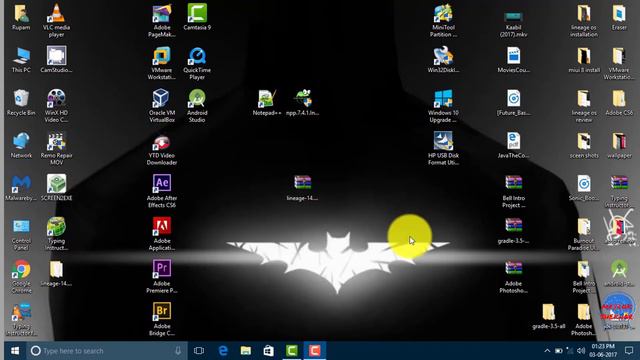Screen dimensions: 640x360
Task: Open Windows 10 Upgrade shortcut
Action: coord(443,106)
